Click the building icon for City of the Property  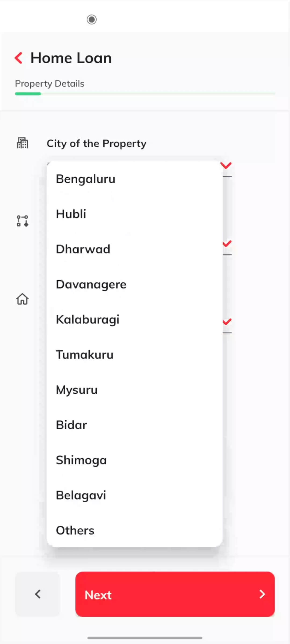point(22,143)
